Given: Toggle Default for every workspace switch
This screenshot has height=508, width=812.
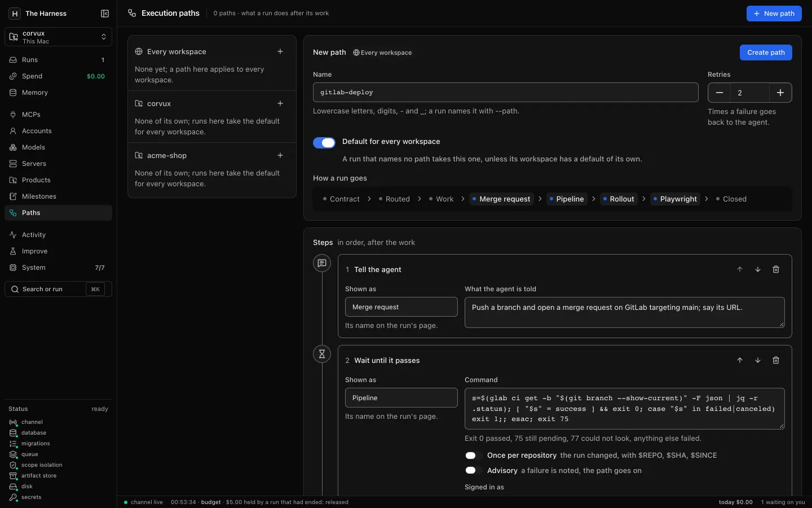Looking at the screenshot, I should click(324, 143).
